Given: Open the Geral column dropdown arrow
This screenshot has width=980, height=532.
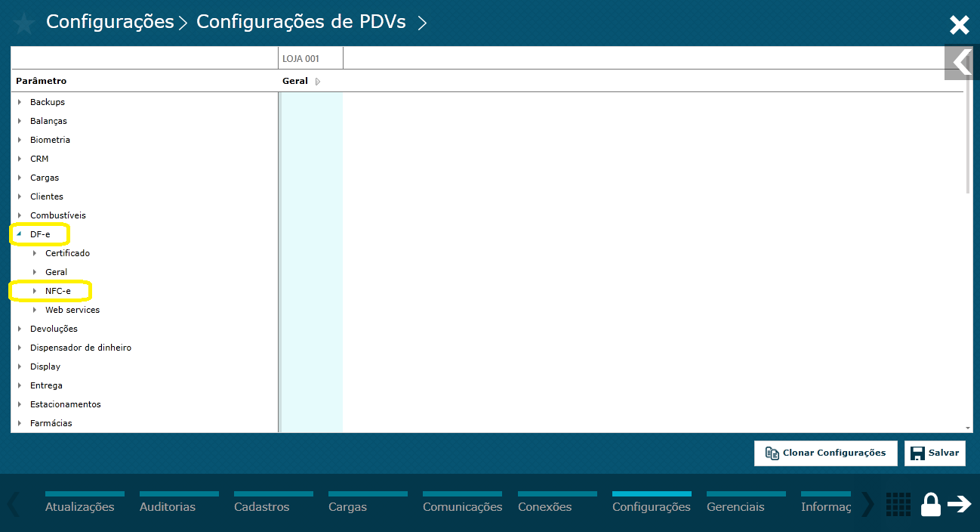Looking at the screenshot, I should click(317, 81).
